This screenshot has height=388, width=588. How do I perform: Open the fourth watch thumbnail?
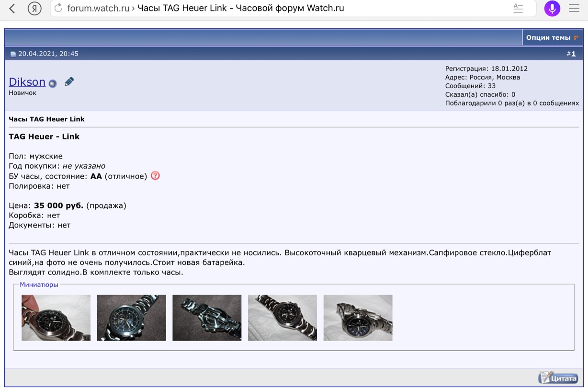(282, 318)
